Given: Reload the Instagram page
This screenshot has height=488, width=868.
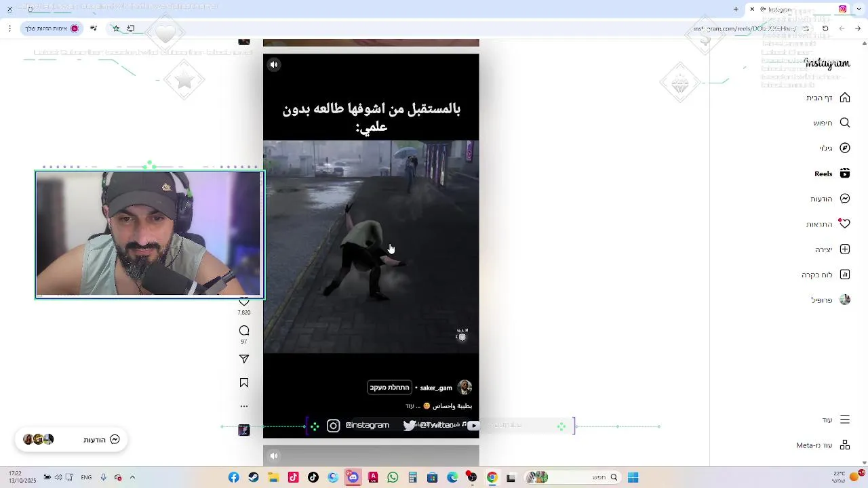Looking at the screenshot, I should click(x=825, y=28).
